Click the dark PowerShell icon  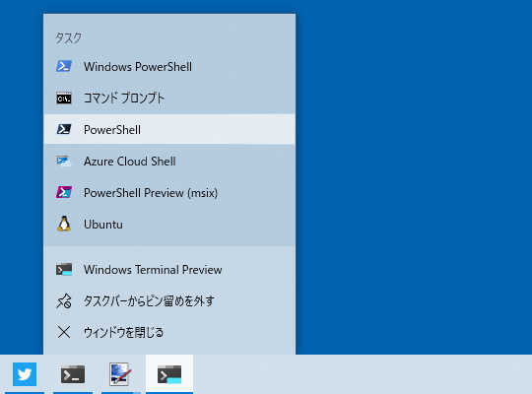64,129
